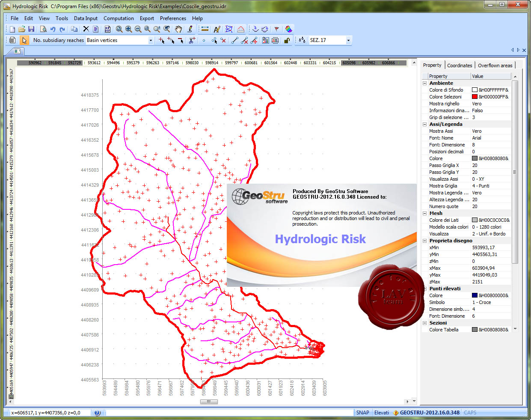Open the SEZ. 17 section dropdown
The image size is (531, 420).
pyautogui.click(x=348, y=40)
